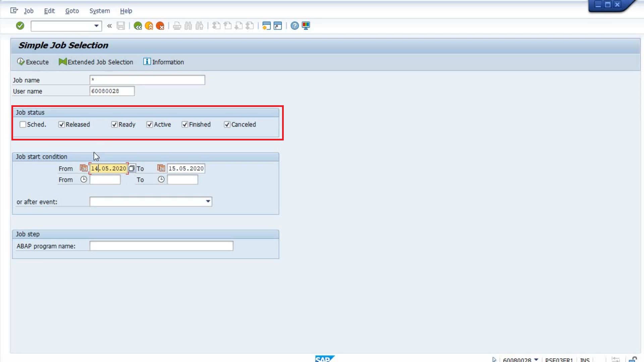Uncheck the Canceled job status checkbox
The height and width of the screenshot is (362, 644).
227,124
